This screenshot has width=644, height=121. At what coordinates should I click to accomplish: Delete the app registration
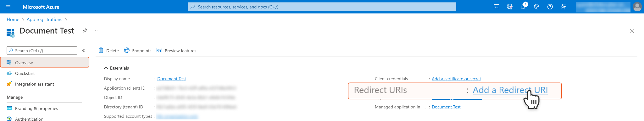(x=109, y=50)
